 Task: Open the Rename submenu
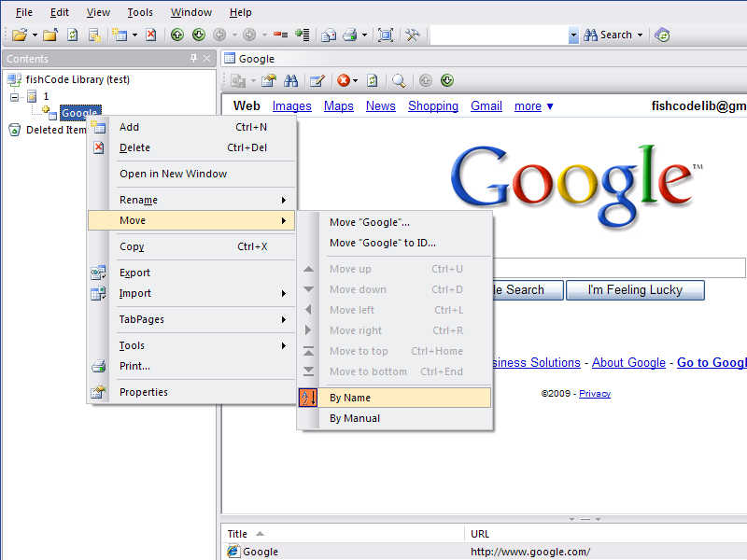(192, 200)
